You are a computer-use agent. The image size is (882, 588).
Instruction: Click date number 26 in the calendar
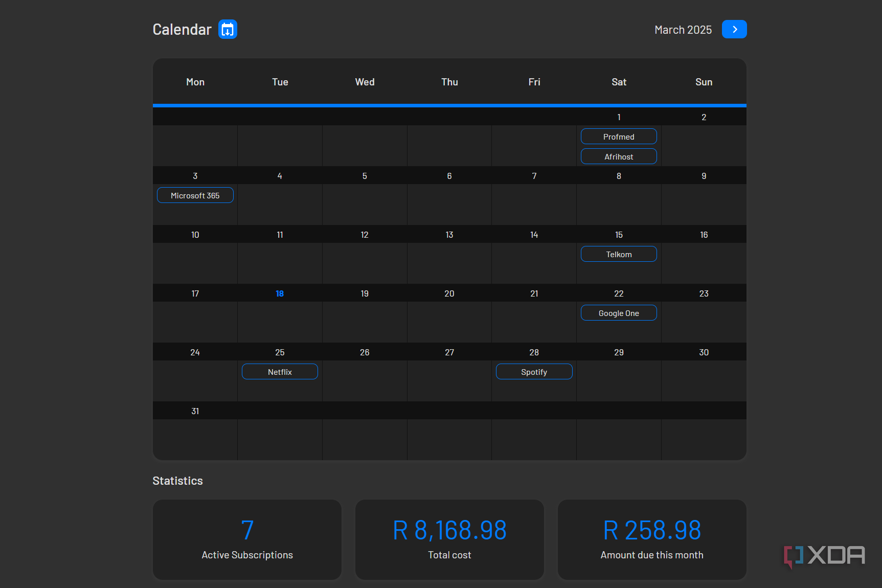(x=365, y=352)
